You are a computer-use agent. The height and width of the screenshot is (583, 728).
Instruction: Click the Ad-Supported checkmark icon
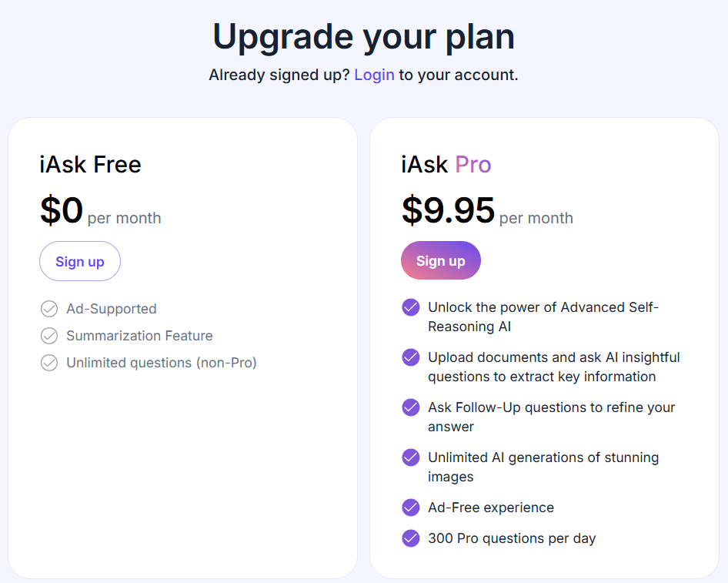click(49, 309)
